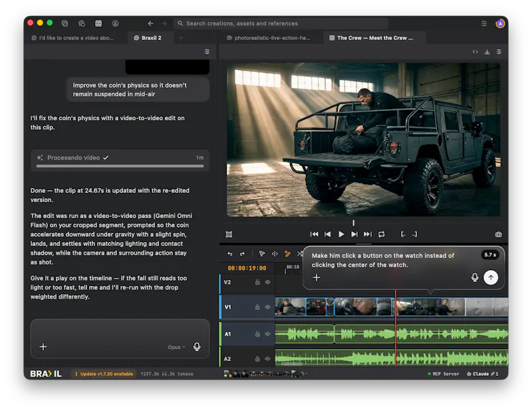This screenshot has height=411, width=532.
Task: Open the account avatar at top right
Action: (x=500, y=23)
